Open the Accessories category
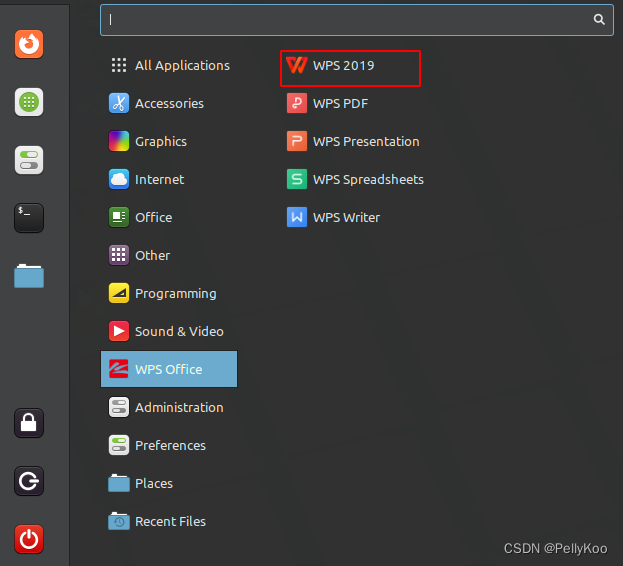The image size is (623, 566). point(169,104)
